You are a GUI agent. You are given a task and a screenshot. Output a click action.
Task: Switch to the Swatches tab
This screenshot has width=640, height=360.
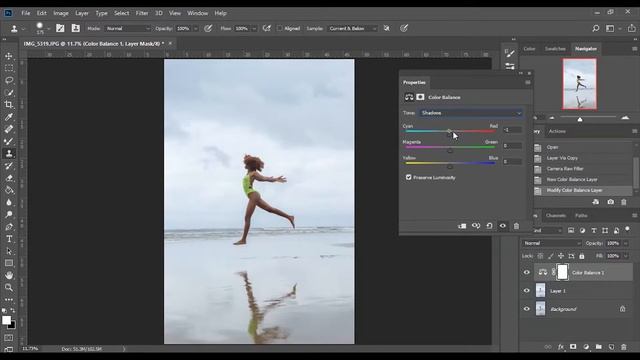pyautogui.click(x=555, y=49)
